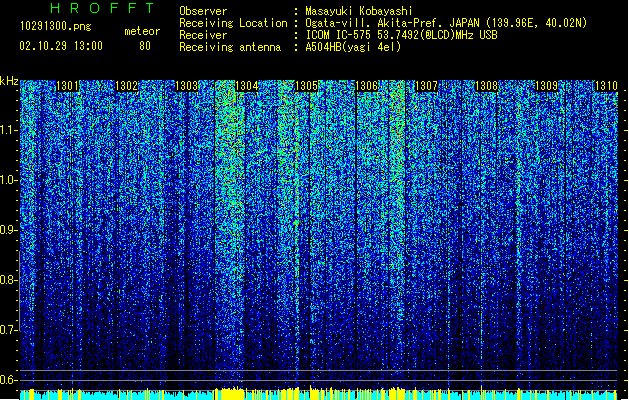Click the HROFFT title text
This screenshot has width=629, height=400.
pos(102,8)
